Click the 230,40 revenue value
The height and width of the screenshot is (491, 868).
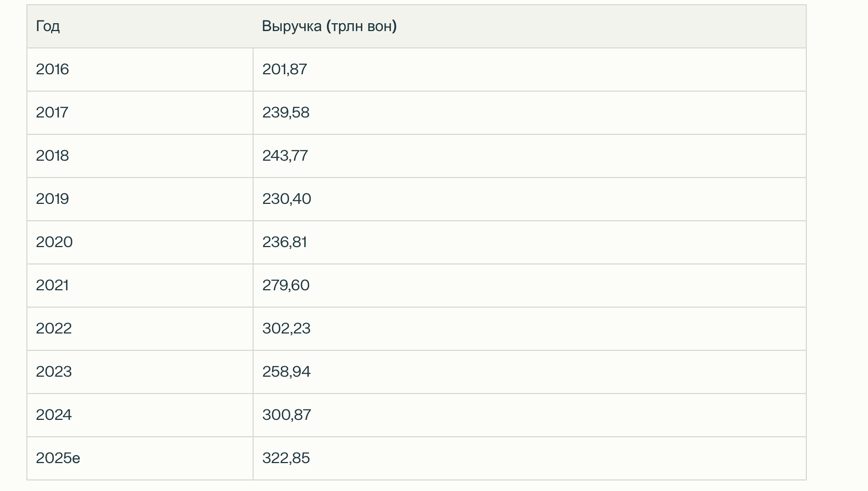[286, 199]
